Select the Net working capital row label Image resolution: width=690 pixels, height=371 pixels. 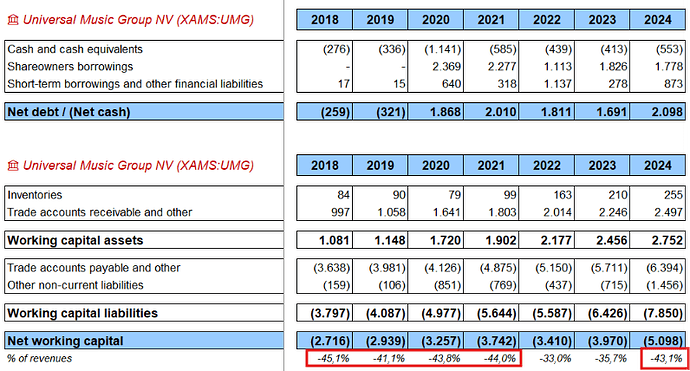65,341
